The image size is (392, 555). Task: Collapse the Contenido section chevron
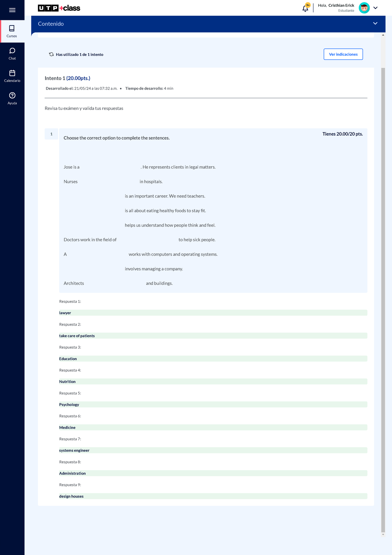pyautogui.click(x=375, y=24)
